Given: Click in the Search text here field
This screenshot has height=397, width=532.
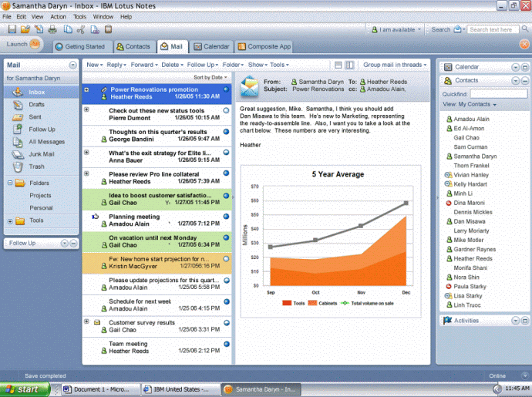Looking at the screenshot, I should click(x=493, y=29).
